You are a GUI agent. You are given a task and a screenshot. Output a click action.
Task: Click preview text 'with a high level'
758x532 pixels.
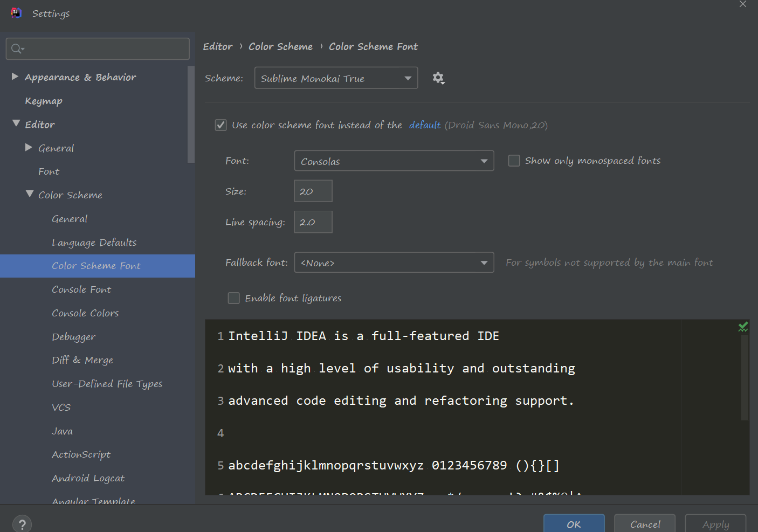tap(292, 368)
